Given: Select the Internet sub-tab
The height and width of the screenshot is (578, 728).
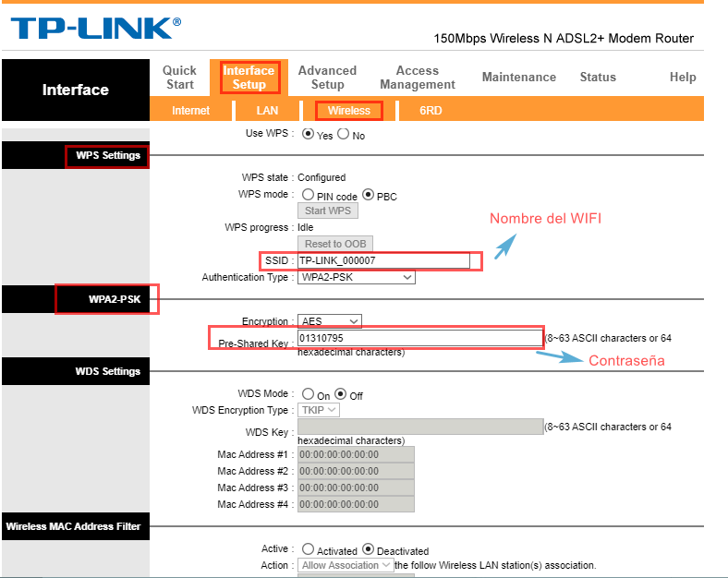Looking at the screenshot, I should pyautogui.click(x=191, y=111).
